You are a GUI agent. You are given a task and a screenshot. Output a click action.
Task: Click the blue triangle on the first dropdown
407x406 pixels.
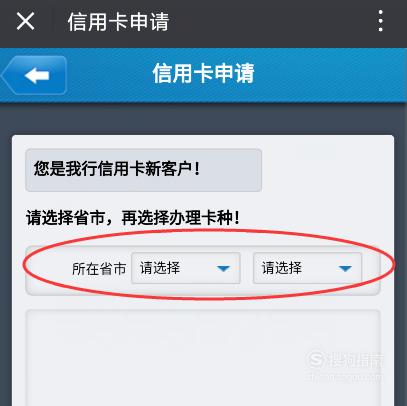(223, 269)
